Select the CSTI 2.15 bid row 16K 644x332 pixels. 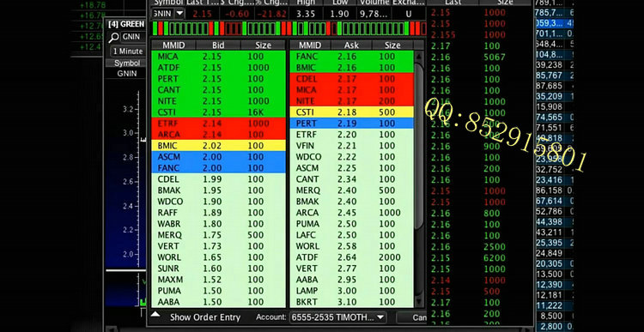click(x=218, y=112)
